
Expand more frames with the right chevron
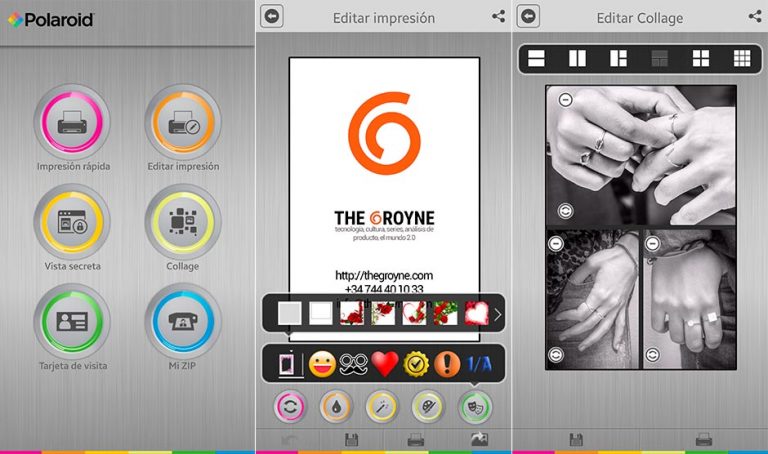tap(498, 314)
